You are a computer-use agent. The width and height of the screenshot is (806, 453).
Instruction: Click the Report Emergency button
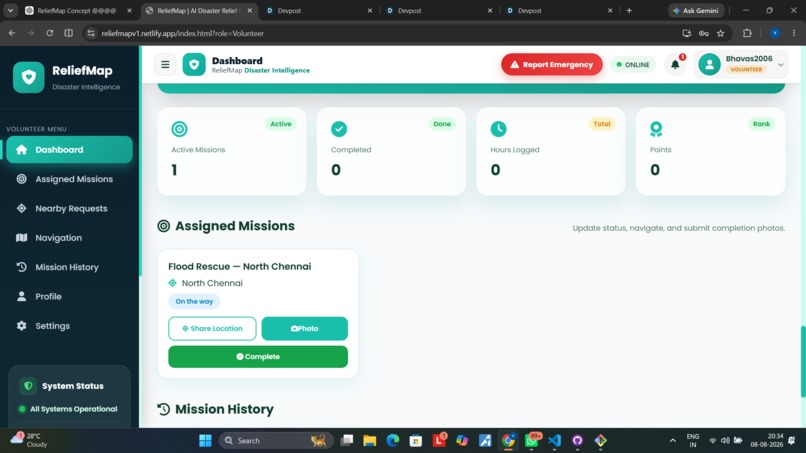[552, 64]
